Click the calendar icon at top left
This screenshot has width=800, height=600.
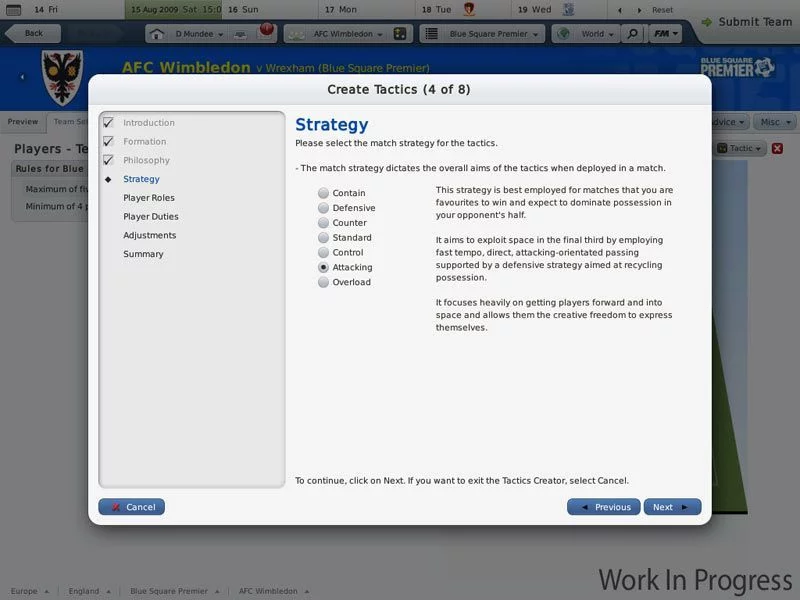click(x=13, y=9)
